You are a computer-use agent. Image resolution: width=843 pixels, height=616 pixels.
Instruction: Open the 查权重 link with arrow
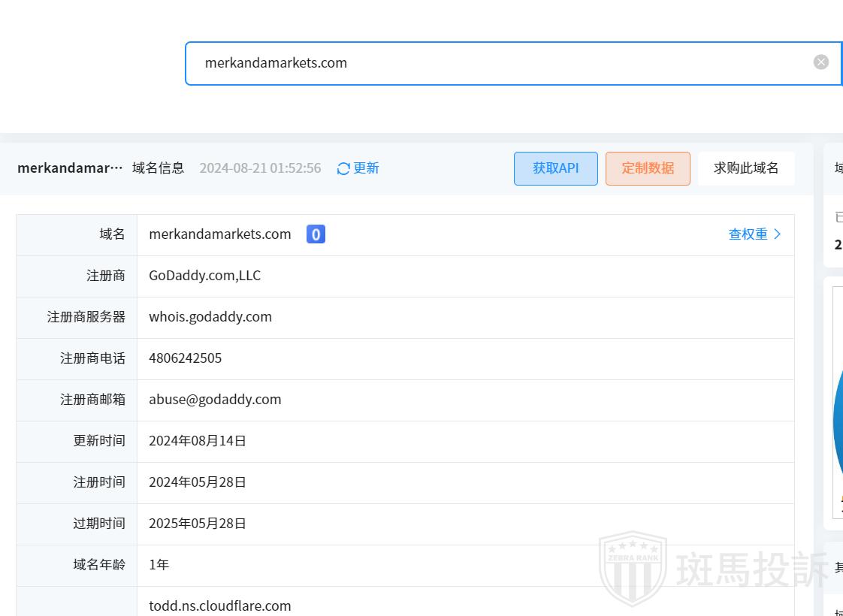tap(754, 234)
